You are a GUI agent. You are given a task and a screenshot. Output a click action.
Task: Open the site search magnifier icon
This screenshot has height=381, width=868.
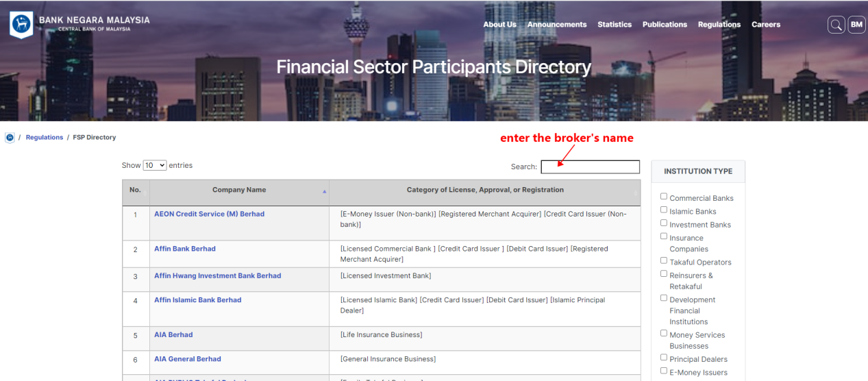click(836, 25)
